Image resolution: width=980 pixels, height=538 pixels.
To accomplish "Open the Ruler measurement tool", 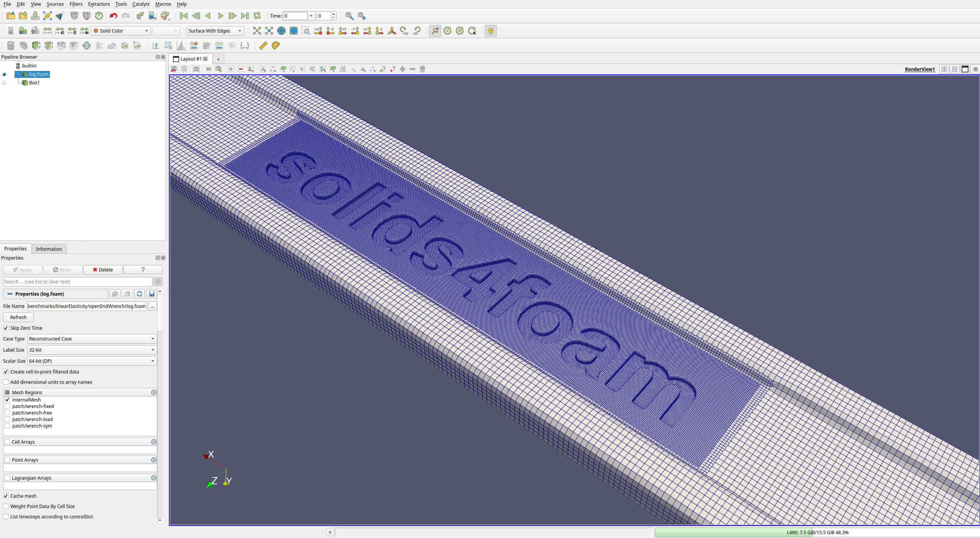I will pos(263,46).
